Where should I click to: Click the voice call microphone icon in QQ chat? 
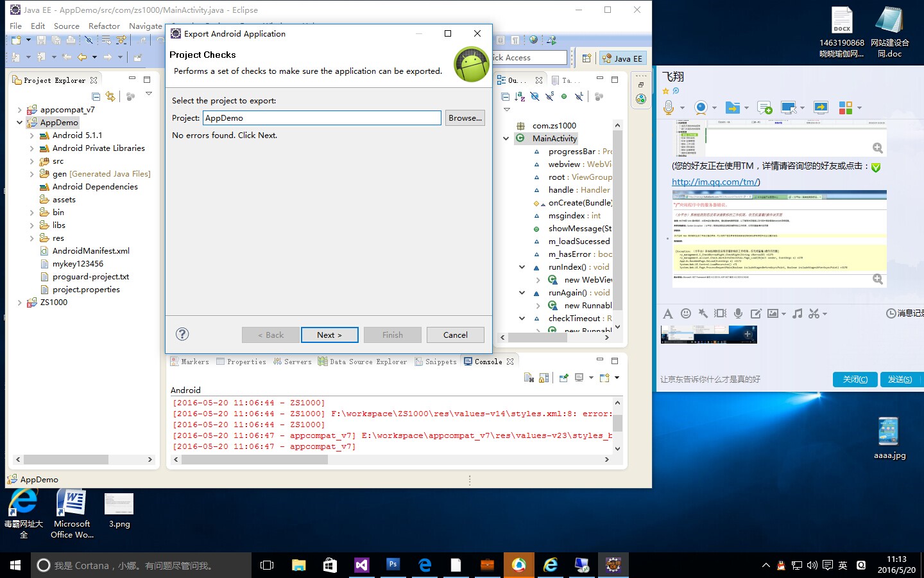(x=669, y=107)
